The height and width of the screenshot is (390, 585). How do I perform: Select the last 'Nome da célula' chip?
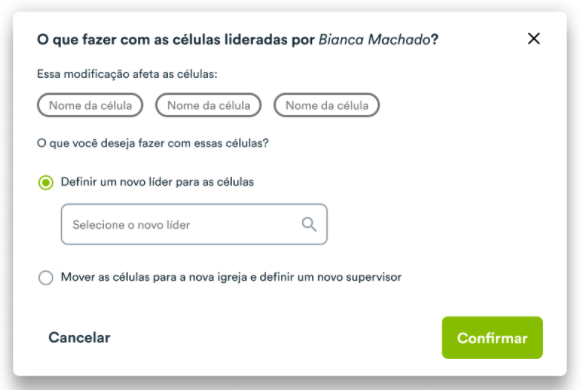(x=326, y=105)
